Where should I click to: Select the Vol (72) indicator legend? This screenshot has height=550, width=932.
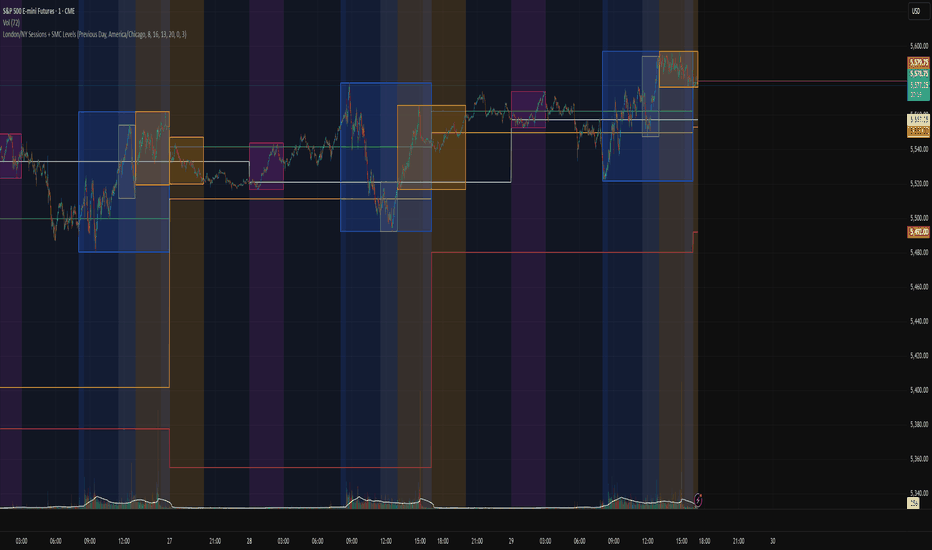pos(11,23)
